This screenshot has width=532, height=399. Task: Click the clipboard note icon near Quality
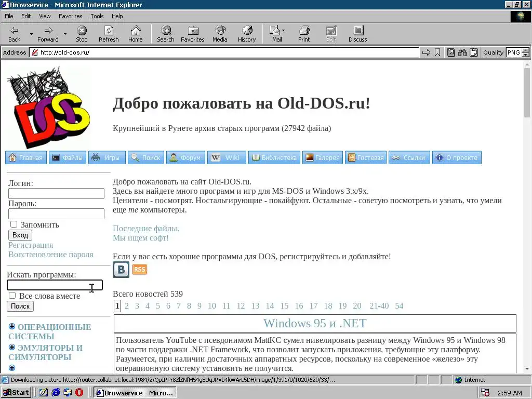(x=474, y=52)
